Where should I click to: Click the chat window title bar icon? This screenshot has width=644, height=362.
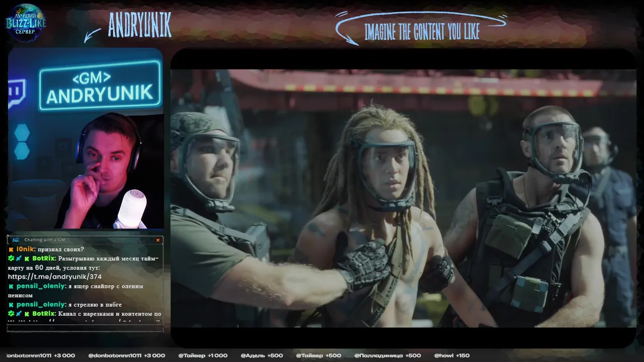pos(16,240)
